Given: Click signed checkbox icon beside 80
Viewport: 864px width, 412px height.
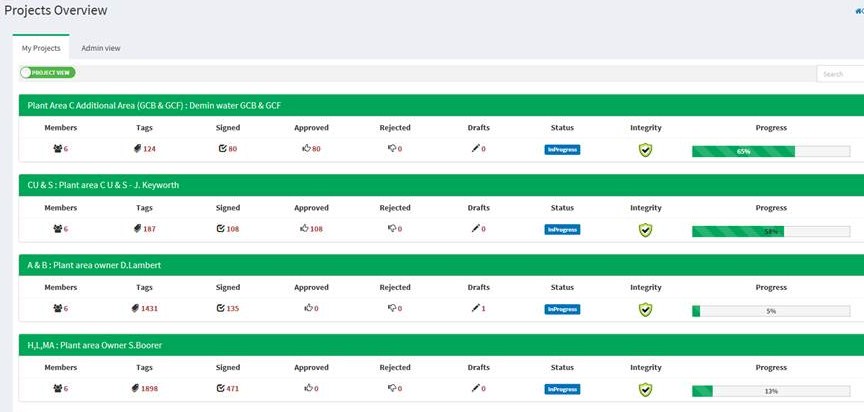Looking at the screenshot, I should [x=222, y=149].
